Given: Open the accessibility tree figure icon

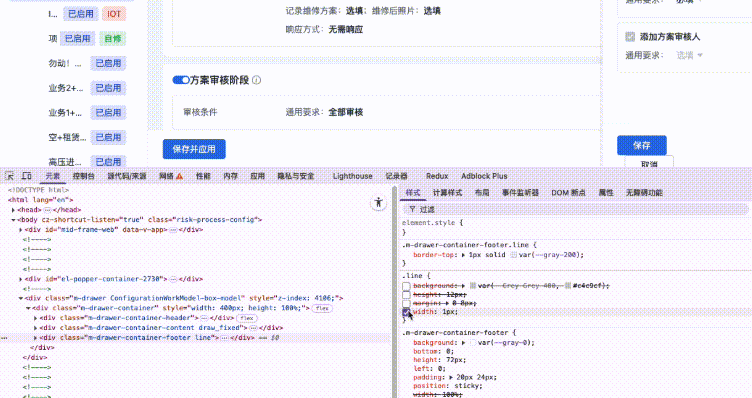Looking at the screenshot, I should [378, 202].
